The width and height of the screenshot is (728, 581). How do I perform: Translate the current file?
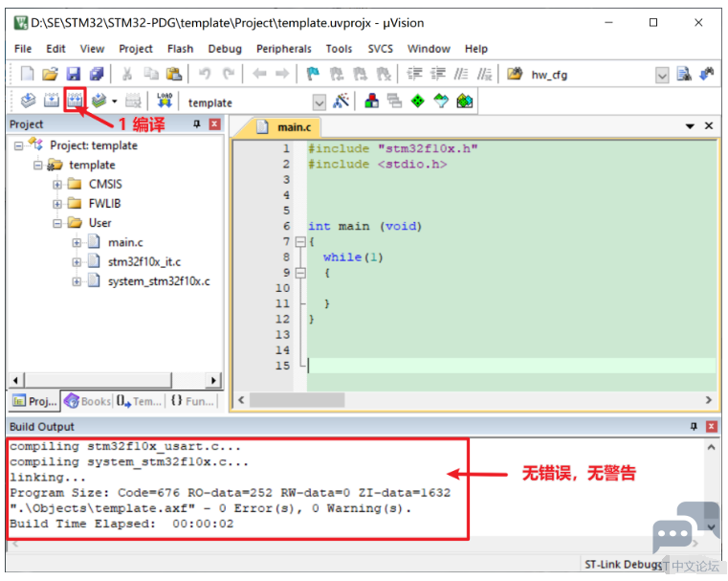coord(28,101)
